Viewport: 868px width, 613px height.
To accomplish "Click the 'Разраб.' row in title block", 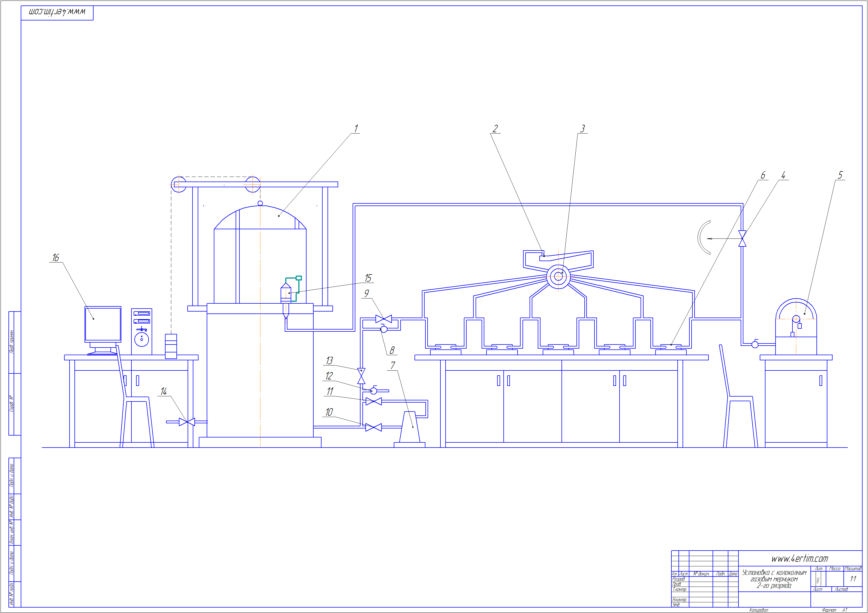I will pos(678,579).
